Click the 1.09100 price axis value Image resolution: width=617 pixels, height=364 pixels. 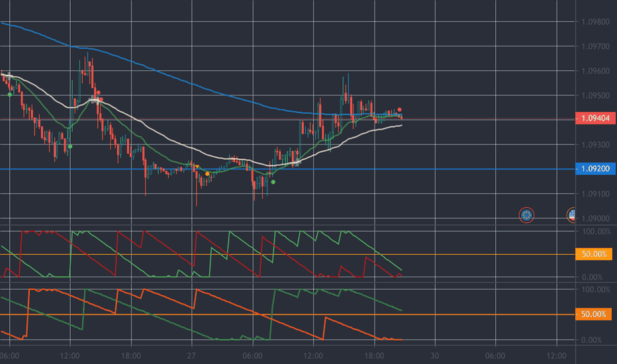point(595,194)
